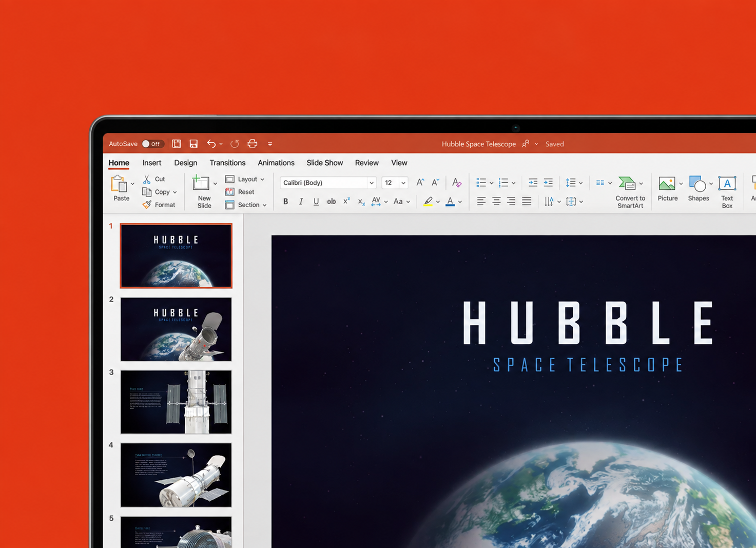
Task: Toggle Bold formatting
Action: point(285,202)
